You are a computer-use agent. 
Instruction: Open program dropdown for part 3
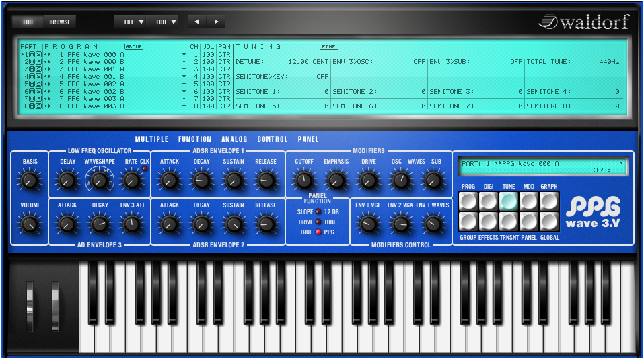pyautogui.click(x=184, y=69)
